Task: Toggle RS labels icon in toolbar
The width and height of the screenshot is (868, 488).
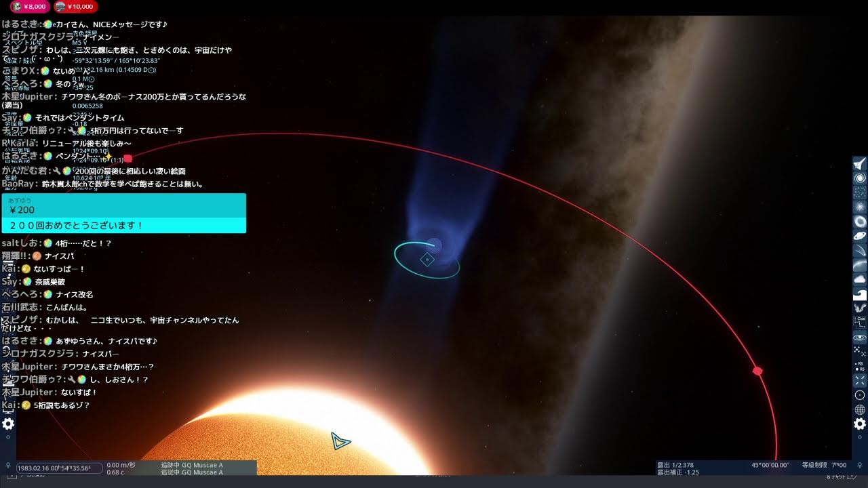Action: (x=859, y=366)
